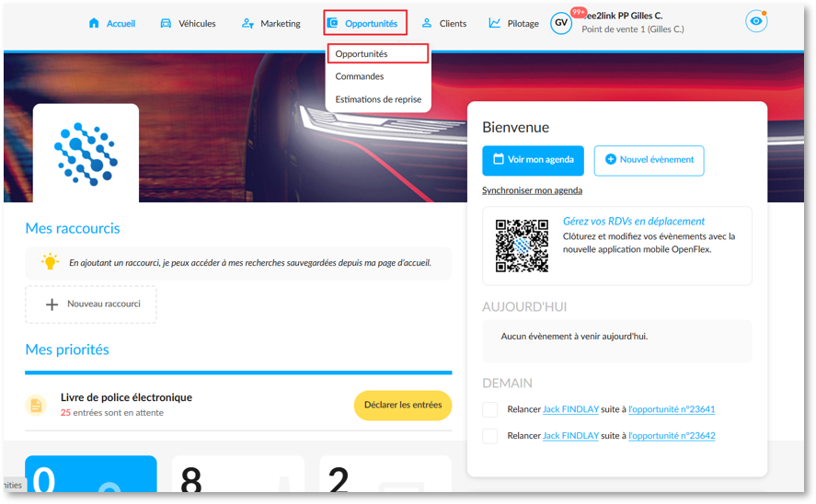Add a Nouveau raccourci shortcut tile

click(x=91, y=304)
